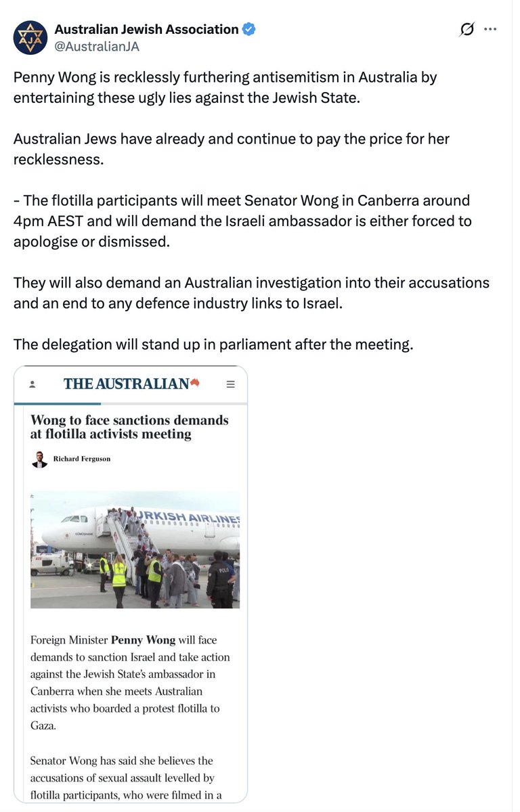This screenshot has width=520, height=812.
Task: Click the Turkish Airlines plane photo
Action: click(x=135, y=549)
